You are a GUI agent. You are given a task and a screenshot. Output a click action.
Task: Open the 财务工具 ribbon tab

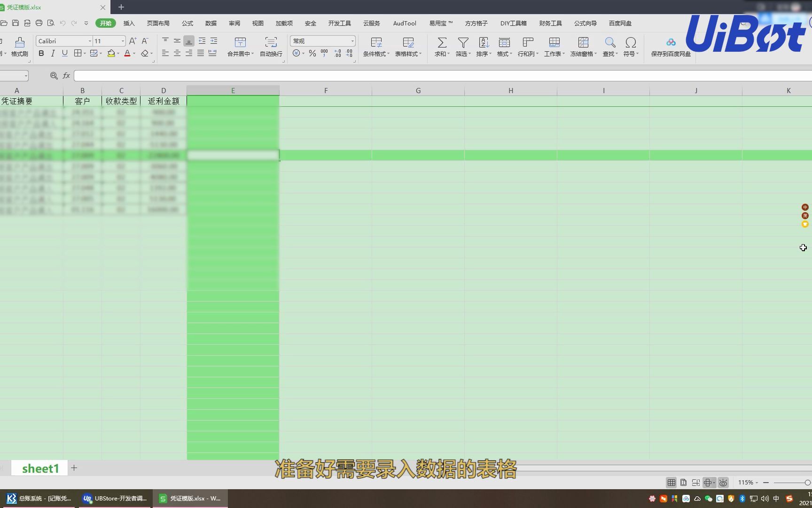(550, 23)
